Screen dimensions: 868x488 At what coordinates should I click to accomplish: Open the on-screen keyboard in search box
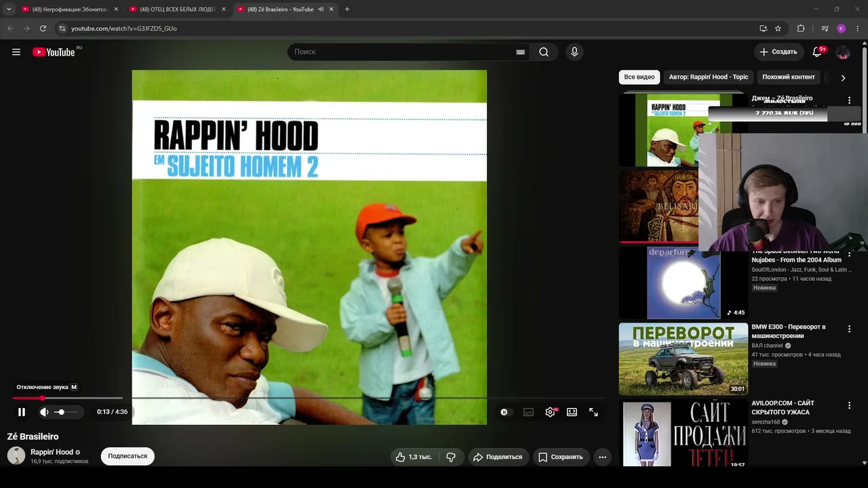tap(520, 52)
